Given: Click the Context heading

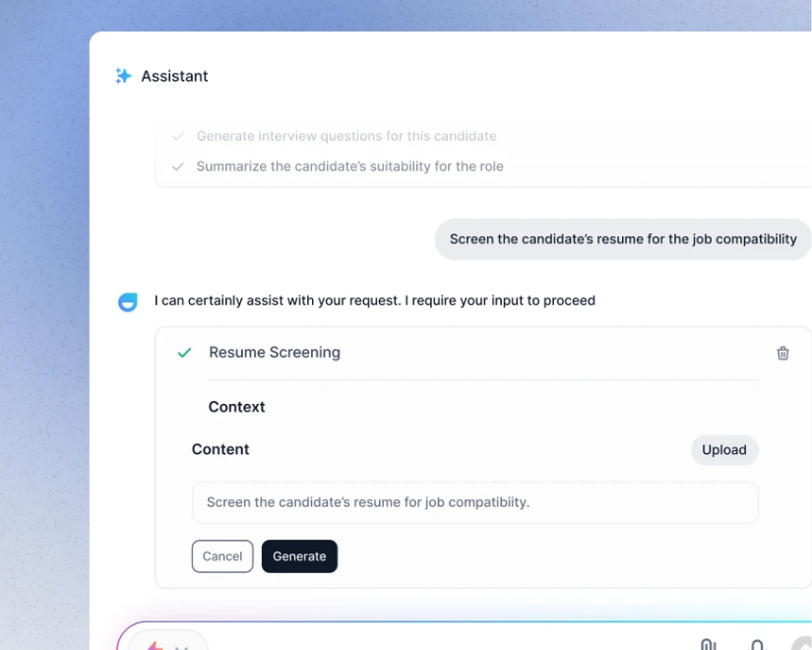Looking at the screenshot, I should pyautogui.click(x=236, y=407).
